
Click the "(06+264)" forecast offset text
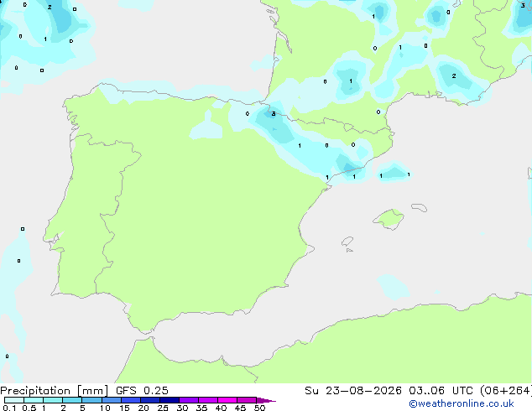coord(506,391)
